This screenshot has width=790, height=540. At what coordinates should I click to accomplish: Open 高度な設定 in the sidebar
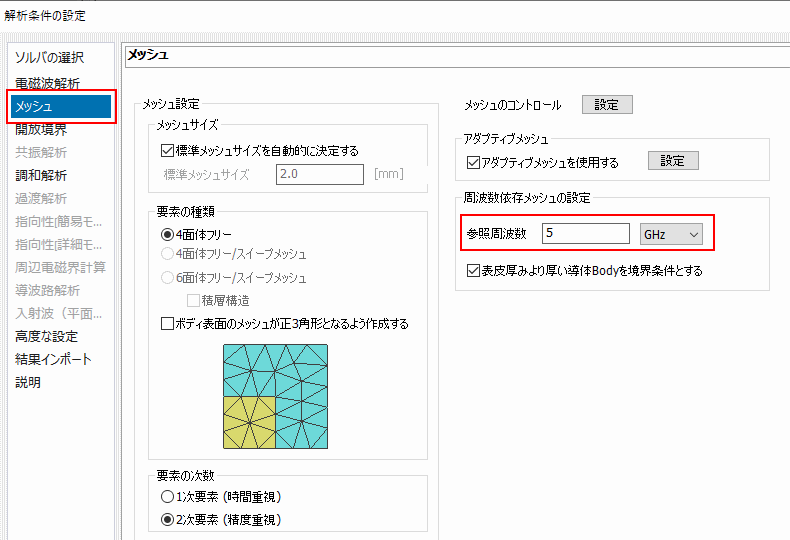coord(46,336)
